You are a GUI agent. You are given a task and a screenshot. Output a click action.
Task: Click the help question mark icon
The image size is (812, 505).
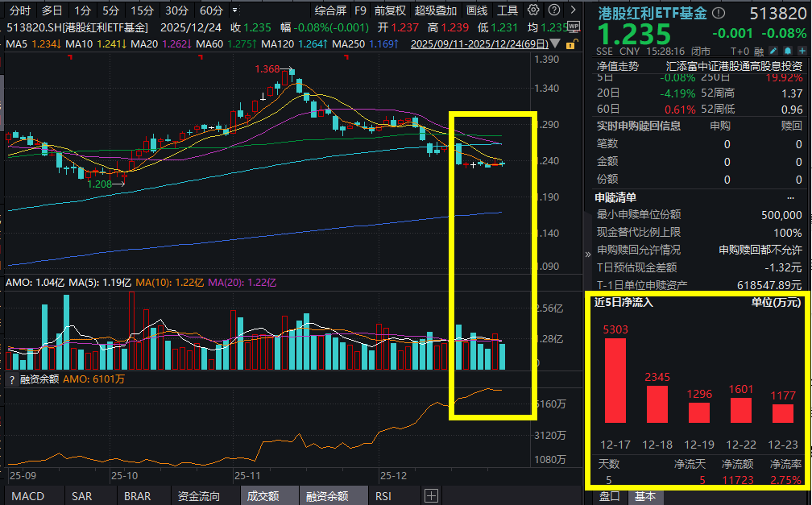pyautogui.click(x=555, y=10)
